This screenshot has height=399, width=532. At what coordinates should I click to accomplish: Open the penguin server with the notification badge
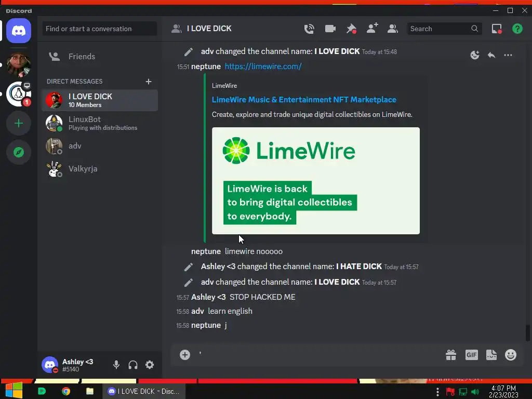[19, 94]
